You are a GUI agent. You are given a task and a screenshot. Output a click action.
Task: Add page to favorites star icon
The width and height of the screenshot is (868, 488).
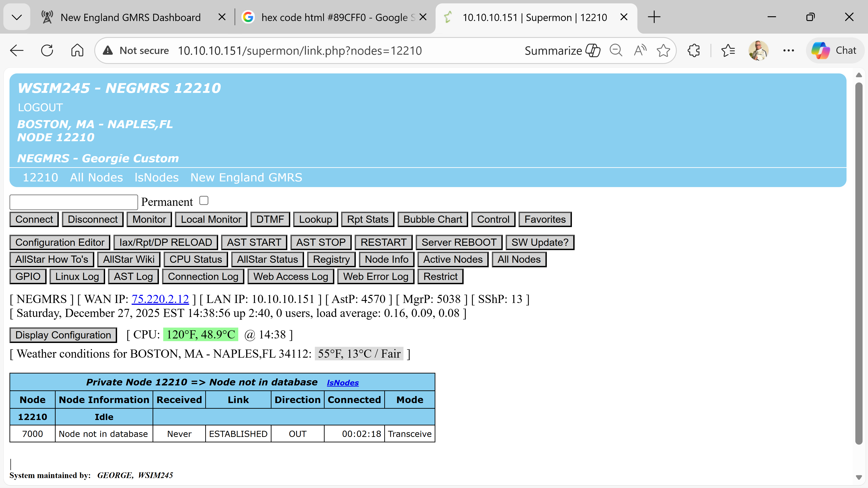point(663,51)
